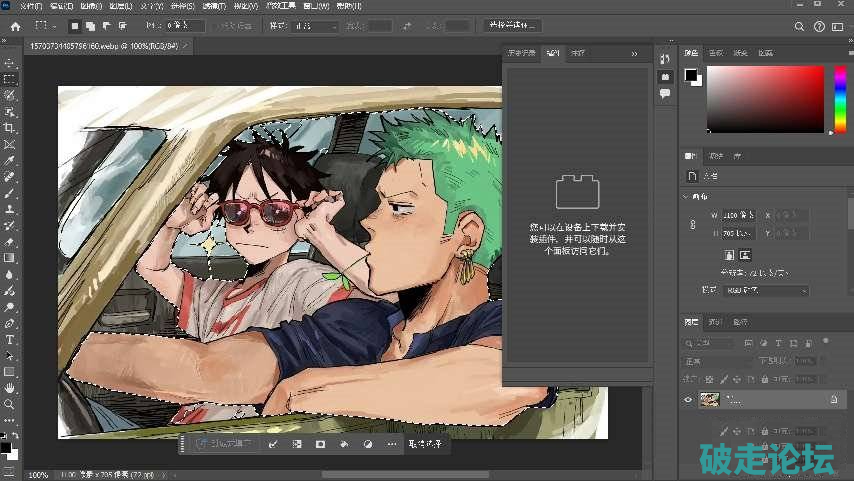Select the Rectangular Marquee tool
Image resolution: width=854 pixels, height=481 pixels.
10,78
